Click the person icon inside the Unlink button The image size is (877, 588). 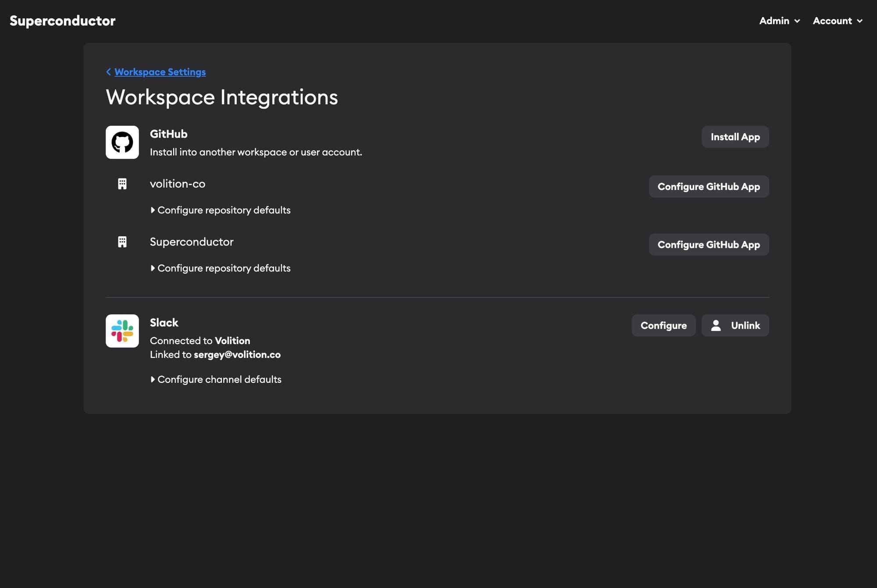pos(717,325)
